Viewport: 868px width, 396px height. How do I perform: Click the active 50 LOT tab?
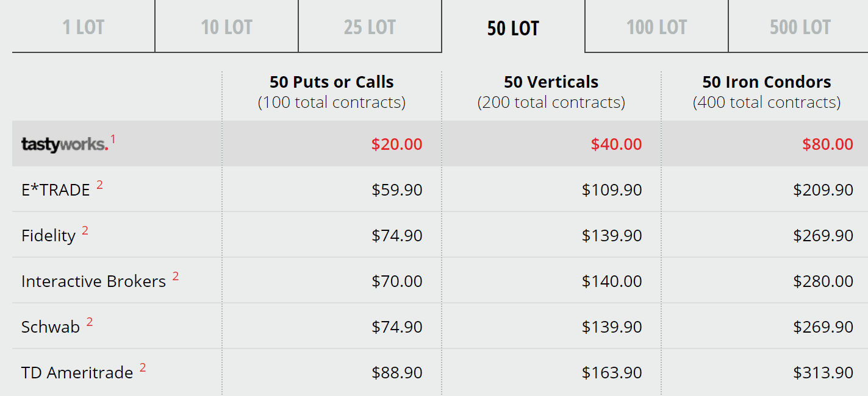click(x=513, y=26)
